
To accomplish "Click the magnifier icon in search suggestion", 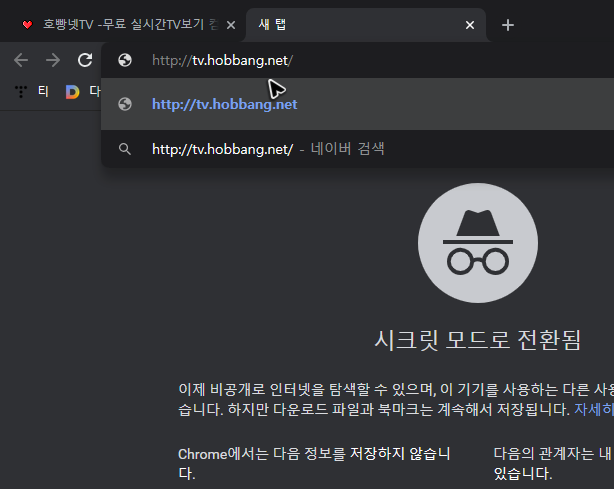I will 125,149.
